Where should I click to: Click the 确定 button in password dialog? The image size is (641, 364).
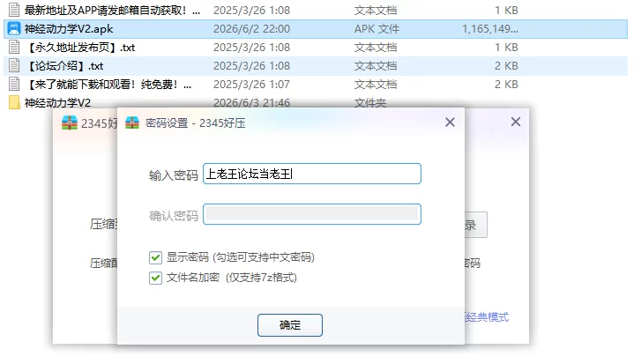pos(290,325)
